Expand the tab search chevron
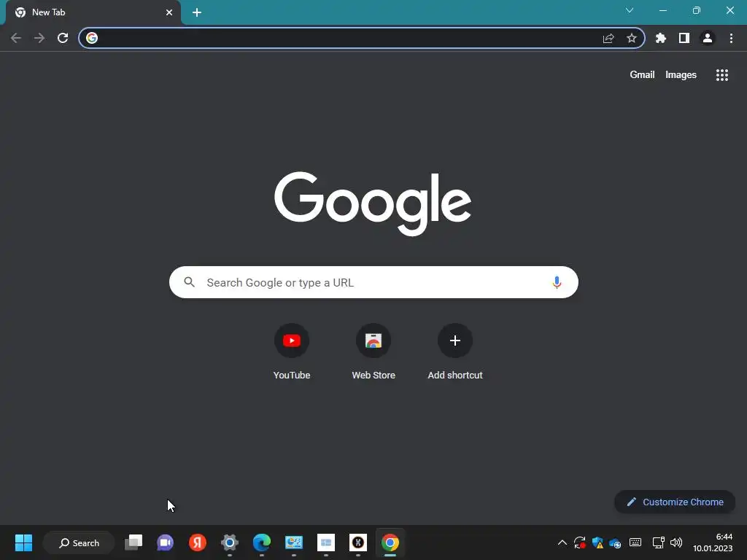The image size is (747, 560). [630, 10]
